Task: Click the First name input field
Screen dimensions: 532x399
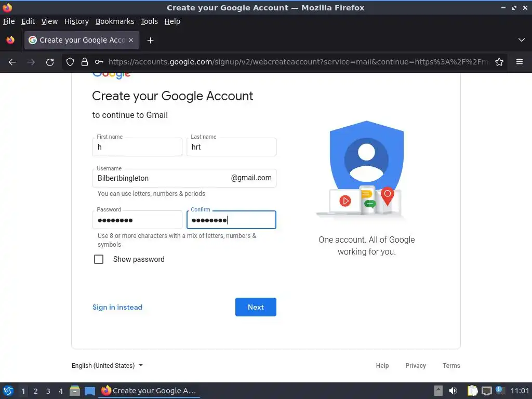Action: coord(137,147)
